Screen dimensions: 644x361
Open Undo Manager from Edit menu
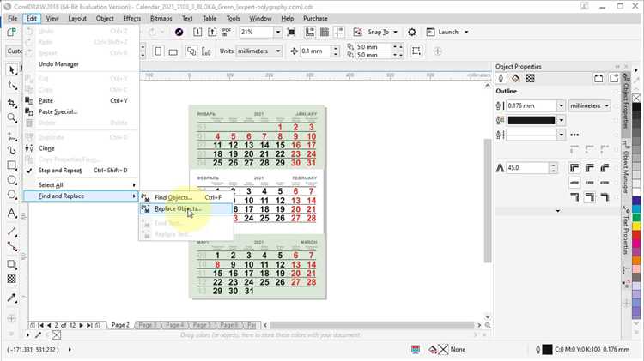pyautogui.click(x=58, y=64)
